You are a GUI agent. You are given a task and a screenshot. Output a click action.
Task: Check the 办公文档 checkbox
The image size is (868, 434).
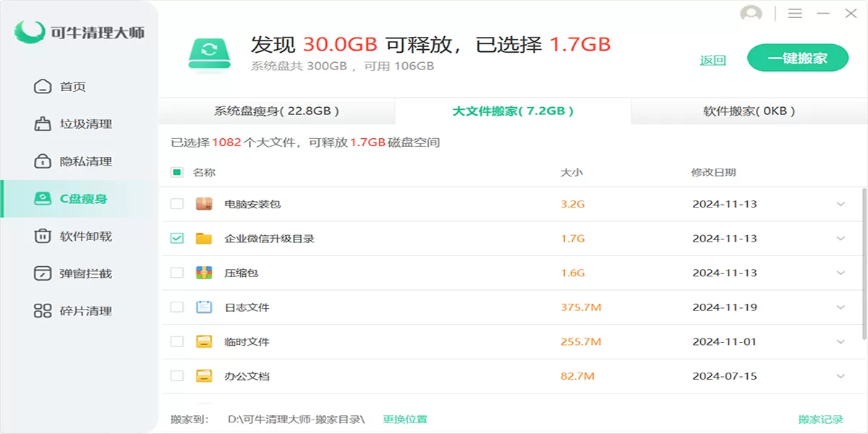(x=176, y=376)
